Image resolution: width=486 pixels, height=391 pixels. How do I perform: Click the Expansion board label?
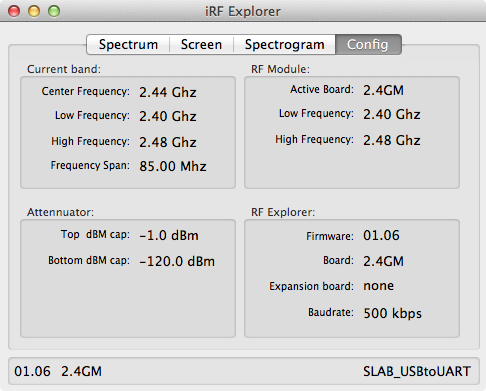pyautogui.click(x=311, y=286)
